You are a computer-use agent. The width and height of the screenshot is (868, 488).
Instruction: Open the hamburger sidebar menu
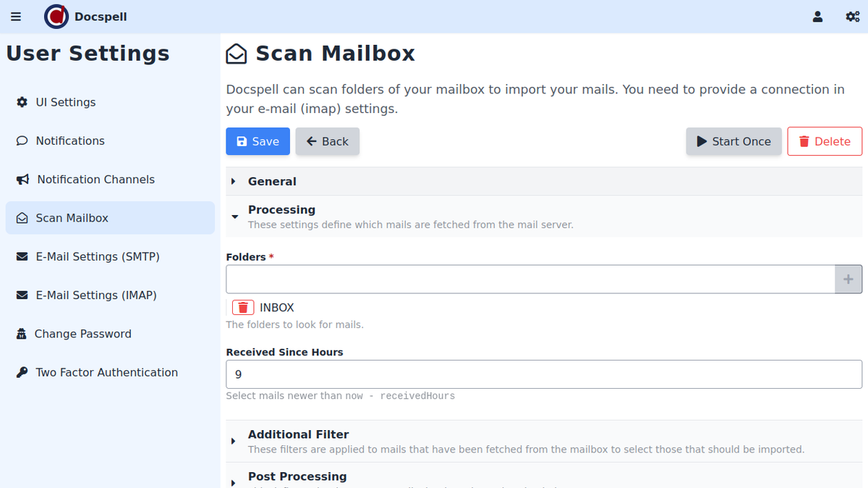16,17
